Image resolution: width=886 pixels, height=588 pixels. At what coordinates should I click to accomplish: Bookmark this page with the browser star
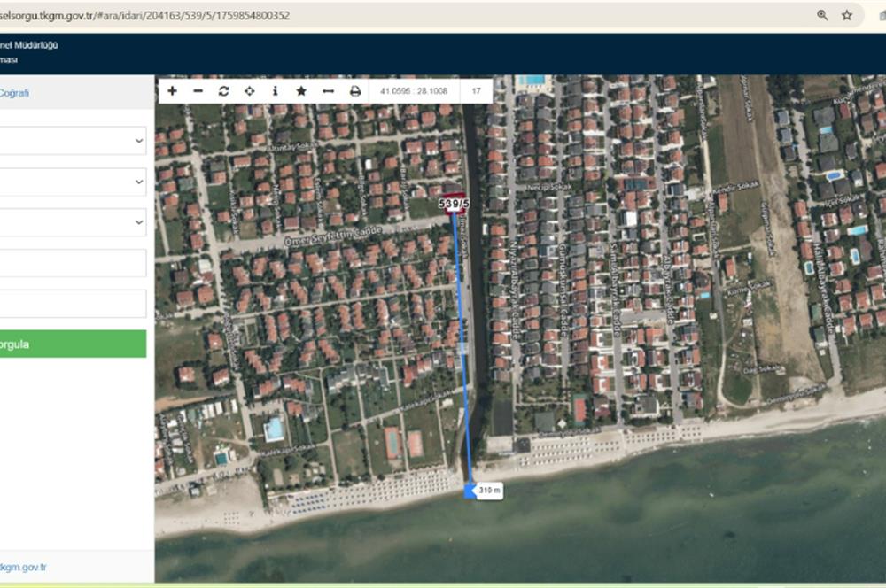pyautogui.click(x=844, y=15)
